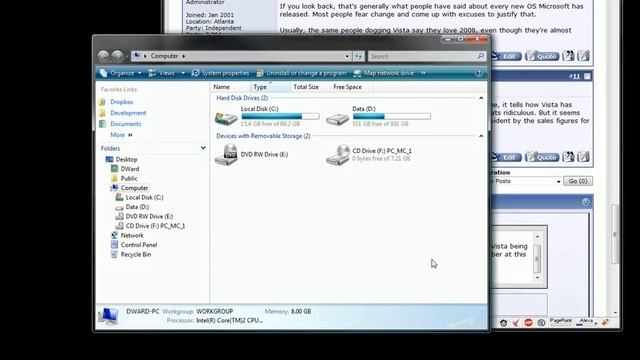Click the DWARD-PC name in details pane
Screen dimensions: 640x360
tap(142, 311)
